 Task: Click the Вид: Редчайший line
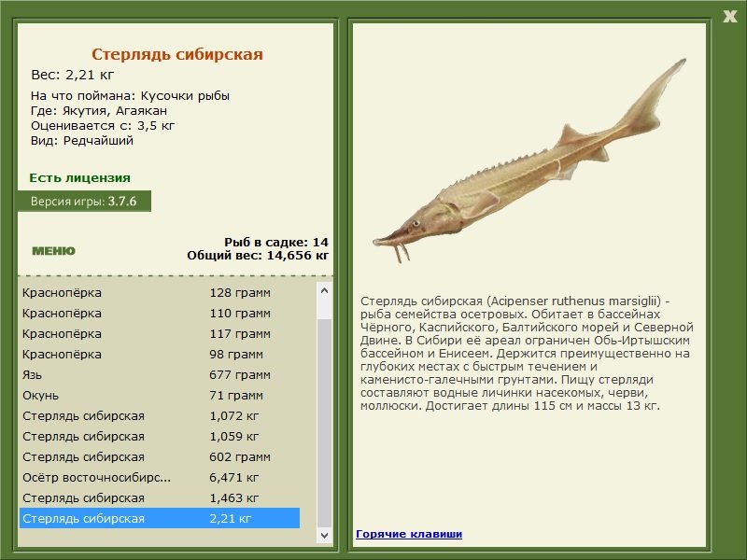tap(82, 141)
